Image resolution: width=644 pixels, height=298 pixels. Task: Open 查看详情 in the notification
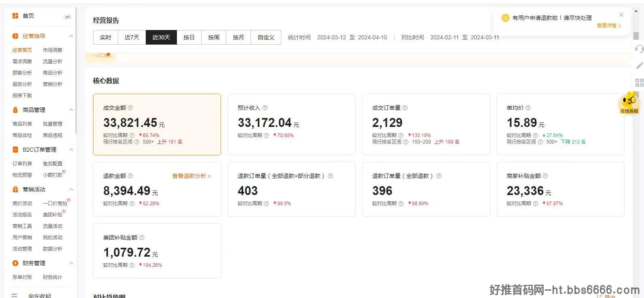pos(609,26)
